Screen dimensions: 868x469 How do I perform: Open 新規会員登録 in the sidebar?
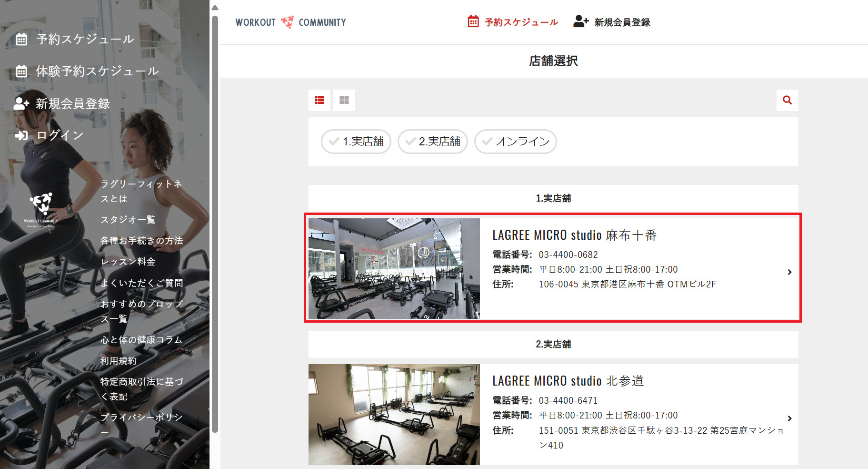tap(73, 103)
